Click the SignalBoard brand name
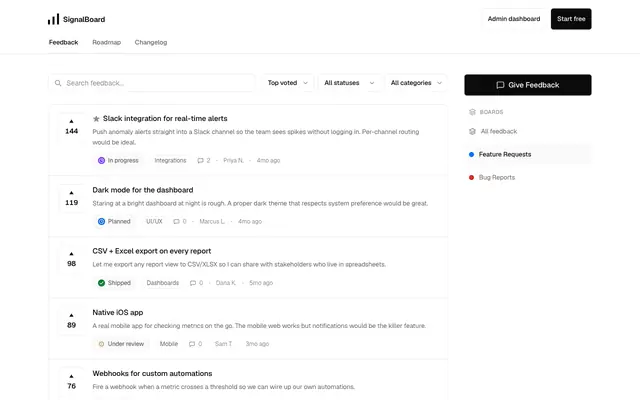Viewport: 640px width, 400px height. click(84, 19)
